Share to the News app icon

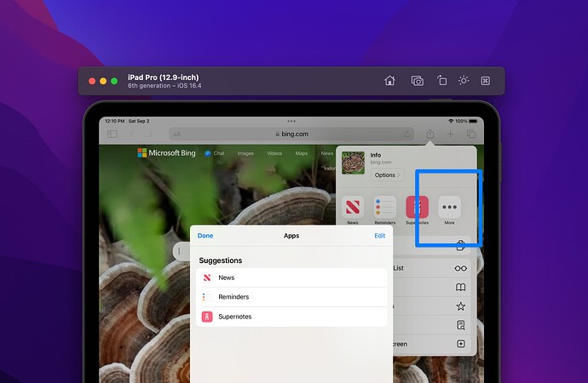tap(353, 207)
